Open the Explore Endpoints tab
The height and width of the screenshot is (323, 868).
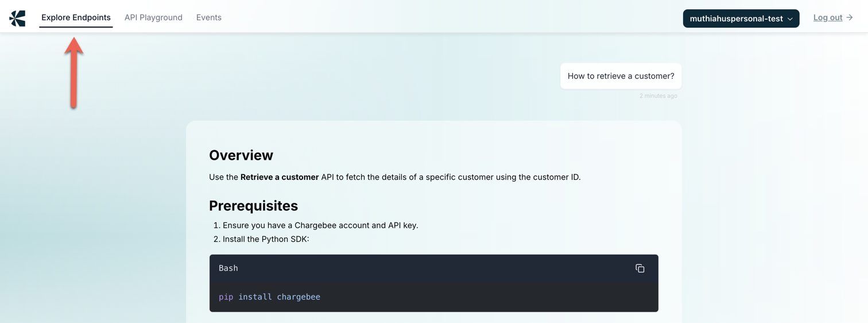point(76,18)
